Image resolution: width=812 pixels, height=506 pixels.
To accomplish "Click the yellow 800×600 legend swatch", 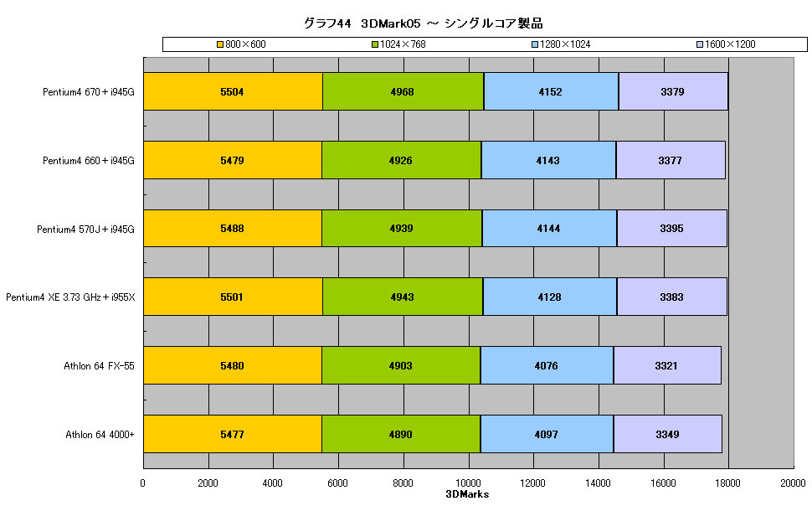I will pos(220,44).
